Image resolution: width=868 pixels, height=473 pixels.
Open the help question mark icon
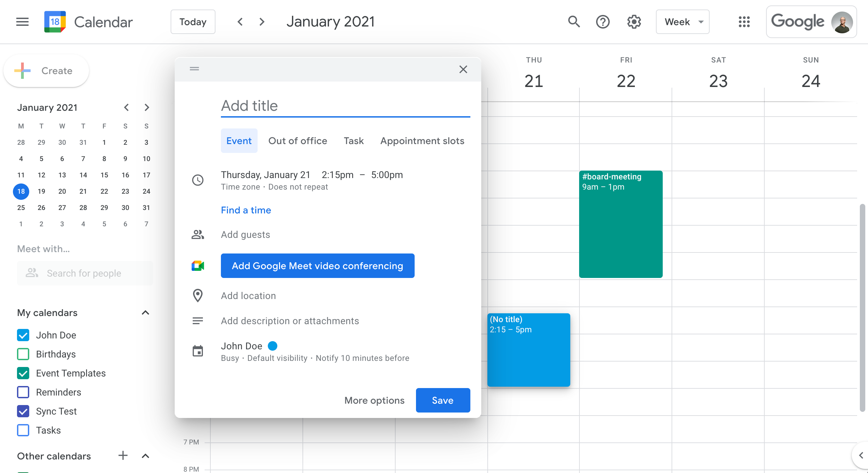[x=603, y=22]
